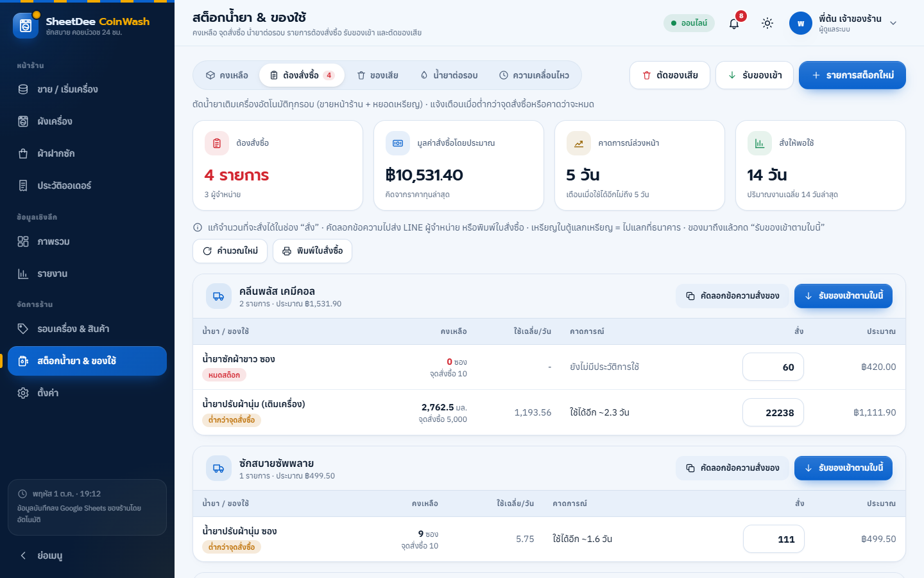Switch to น้ำยาต่อรอบ tab
924x578 pixels.
449,75
